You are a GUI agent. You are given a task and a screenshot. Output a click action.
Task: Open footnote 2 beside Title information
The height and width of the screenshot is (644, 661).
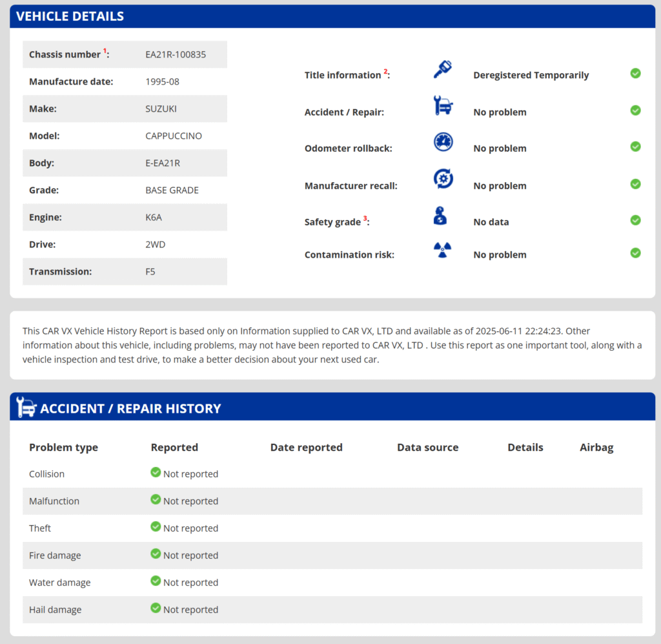coord(386,72)
